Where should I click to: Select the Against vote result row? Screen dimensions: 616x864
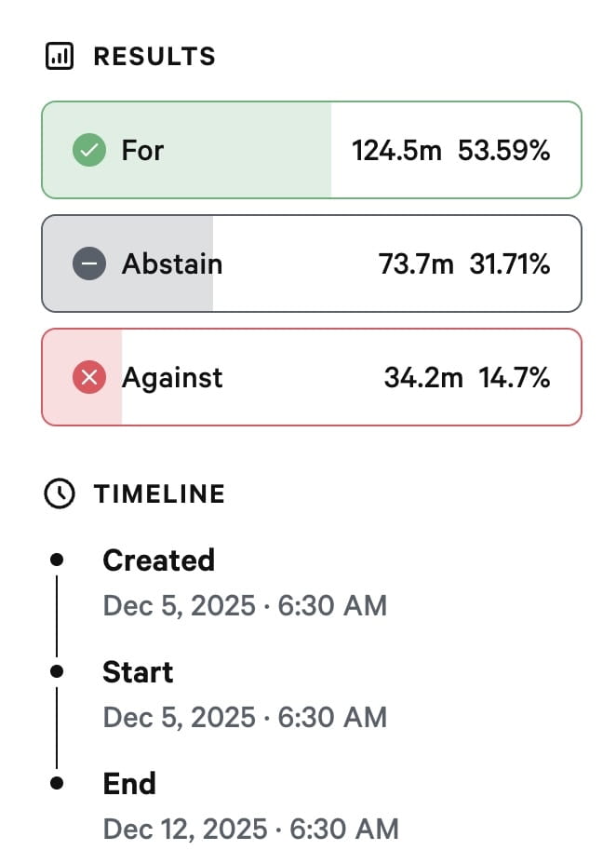pyautogui.click(x=312, y=378)
